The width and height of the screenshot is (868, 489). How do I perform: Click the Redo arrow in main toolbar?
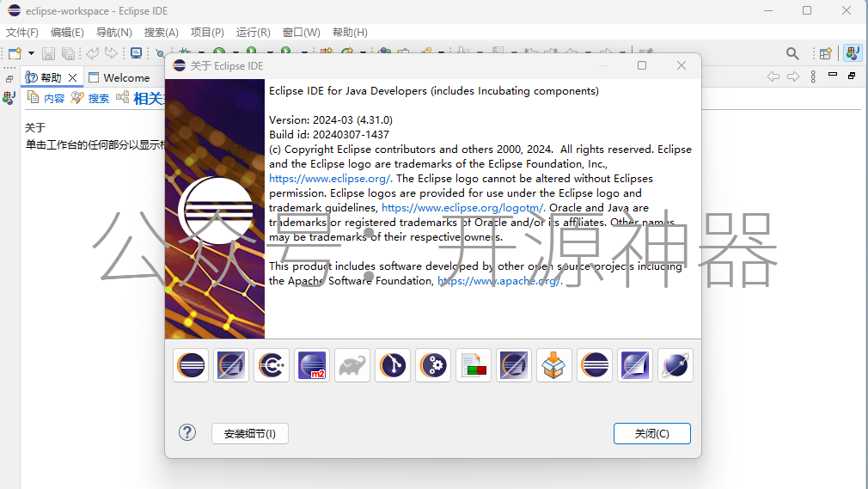click(x=111, y=53)
